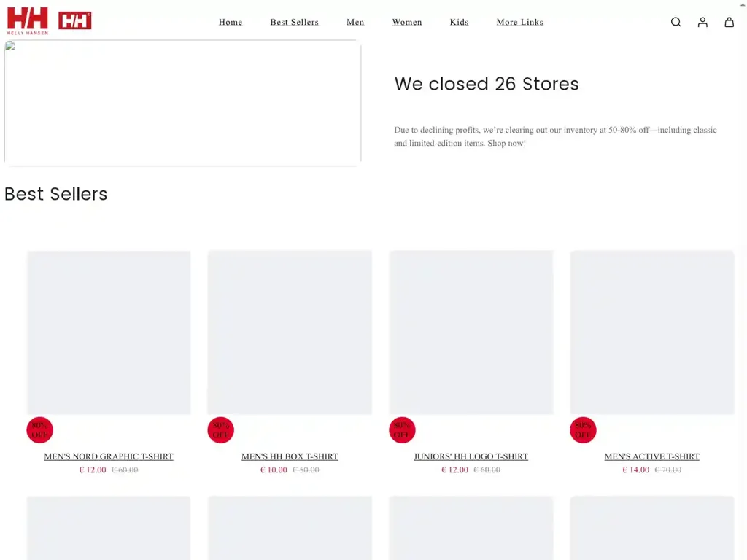Open the Men category
The height and width of the screenshot is (560, 747).
tap(355, 22)
